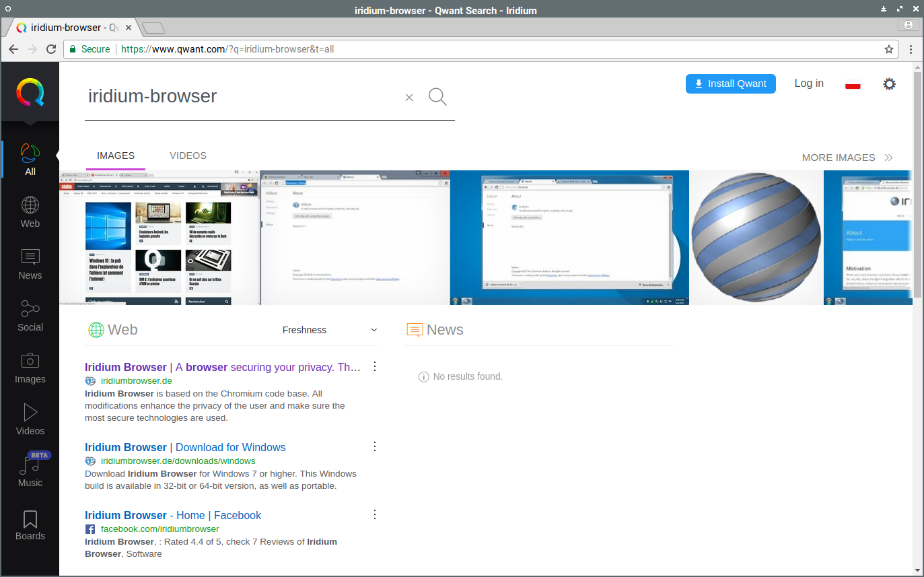Click the iridiumbrowser.de URL
The height and width of the screenshot is (577, 924).
(137, 380)
